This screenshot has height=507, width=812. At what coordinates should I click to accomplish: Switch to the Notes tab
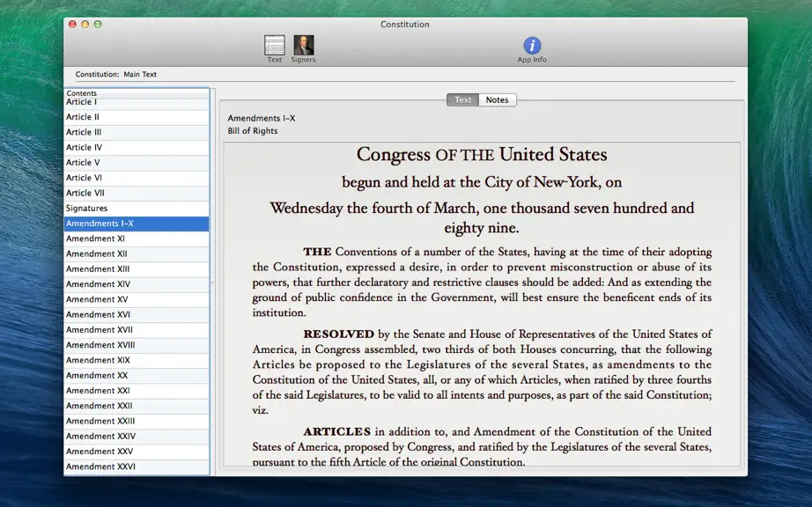tap(497, 99)
